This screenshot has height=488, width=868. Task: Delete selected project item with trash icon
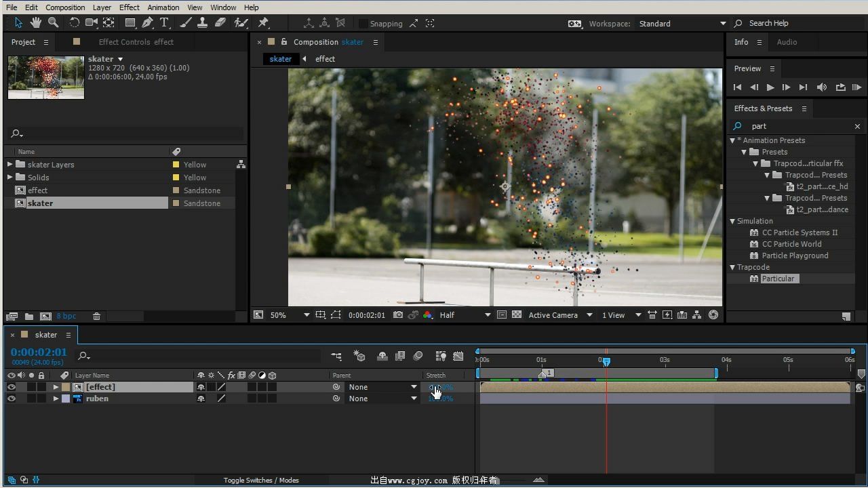tap(96, 317)
